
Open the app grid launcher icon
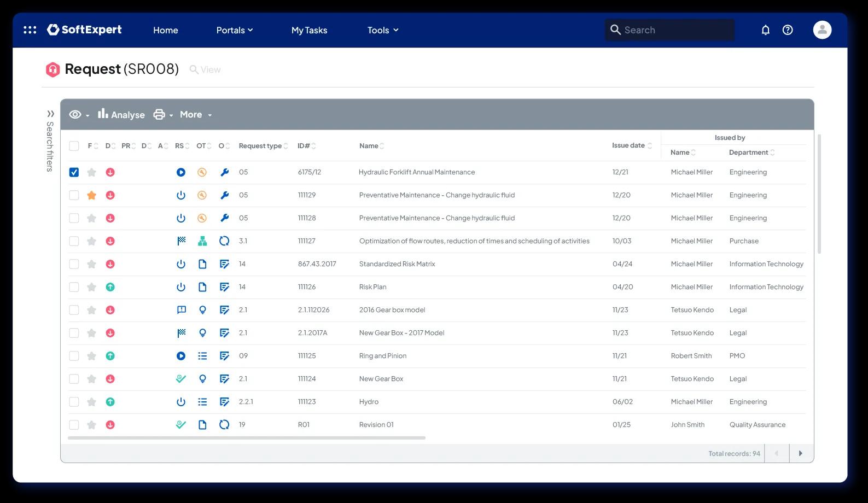pos(30,30)
